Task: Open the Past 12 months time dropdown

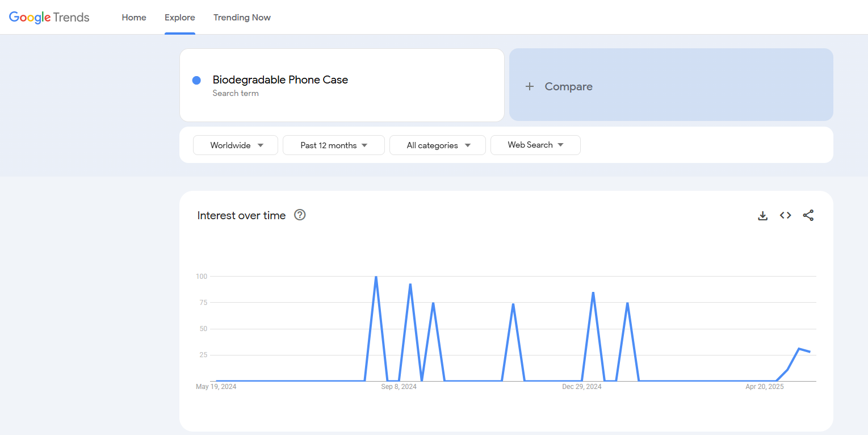Action: click(334, 145)
